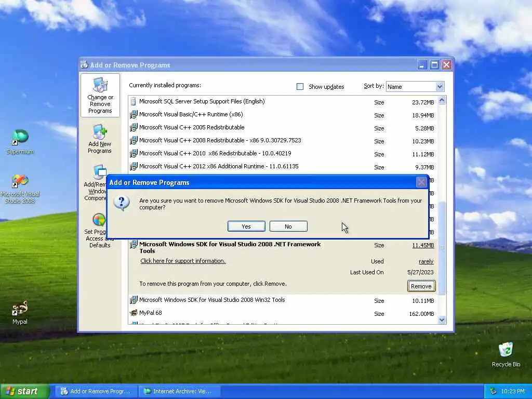Select Visual C++ 2012 x86 Additional Runtime icon
The image size is (532, 399).
(134, 166)
